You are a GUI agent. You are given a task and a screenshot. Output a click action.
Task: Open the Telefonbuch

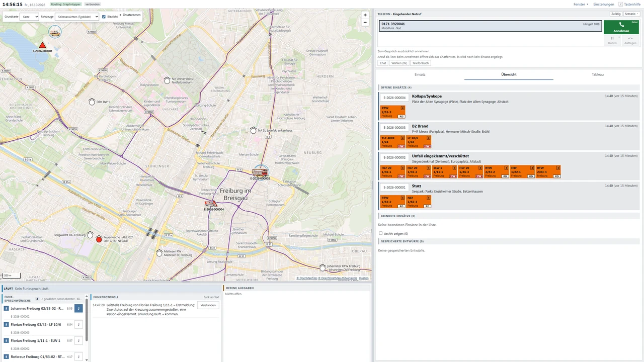pyautogui.click(x=421, y=63)
